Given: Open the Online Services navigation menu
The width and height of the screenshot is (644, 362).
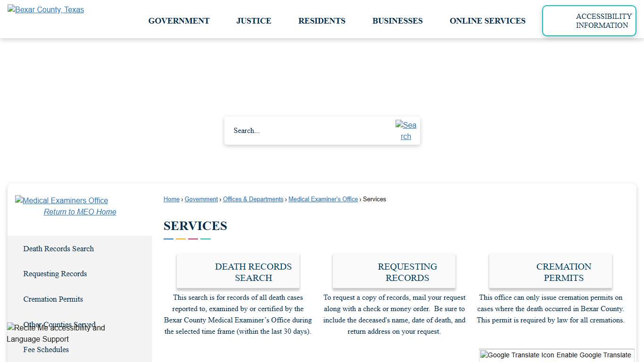Looking at the screenshot, I should pos(487,21).
